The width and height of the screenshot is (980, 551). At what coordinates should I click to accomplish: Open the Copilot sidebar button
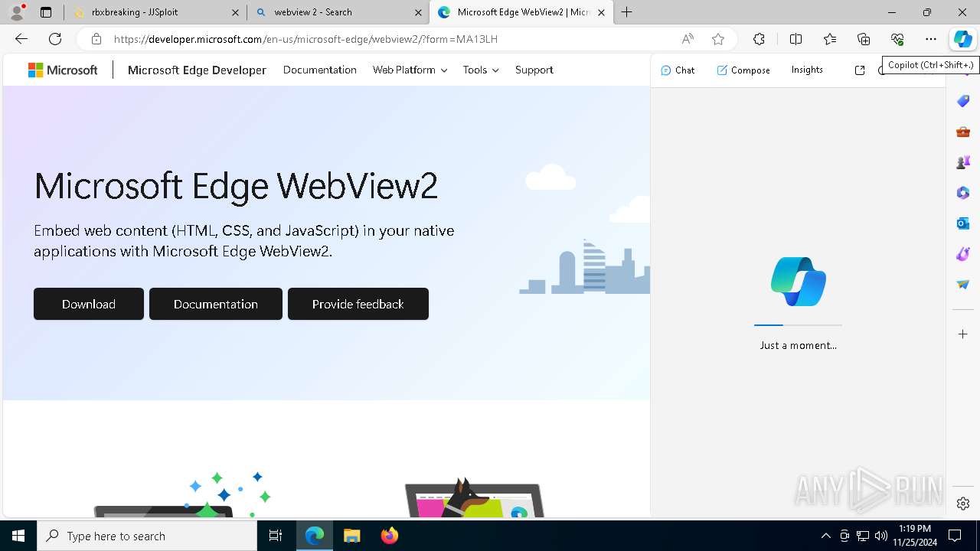coord(962,39)
